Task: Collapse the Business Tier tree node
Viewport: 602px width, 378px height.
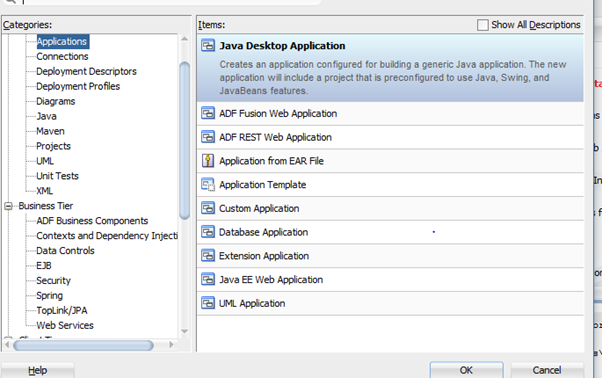Action: coord(8,206)
